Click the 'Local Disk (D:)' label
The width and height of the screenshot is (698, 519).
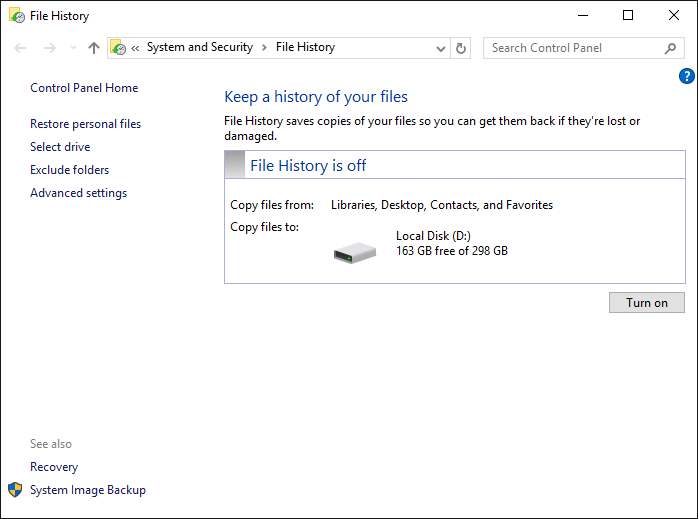tap(433, 236)
